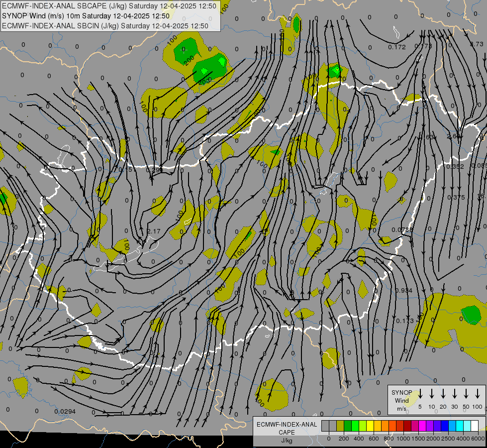Pick the dark red swatch right of 1000 tick

[407, 426]
